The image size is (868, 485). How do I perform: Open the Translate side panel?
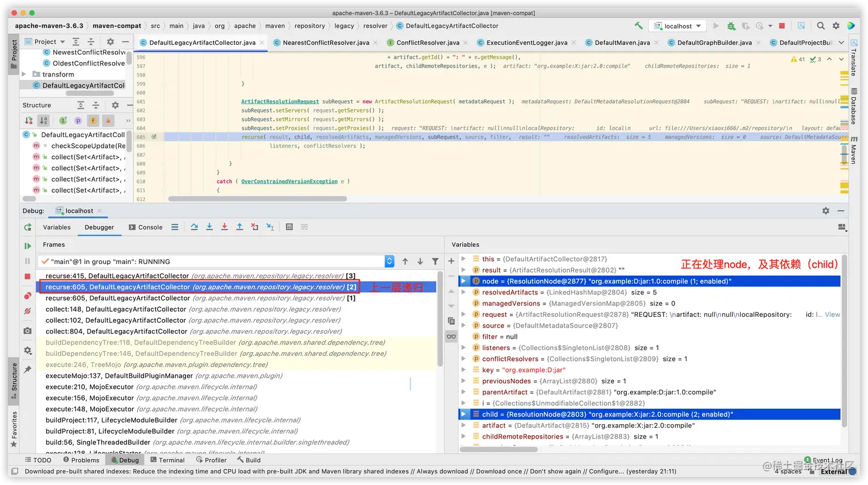click(x=854, y=58)
